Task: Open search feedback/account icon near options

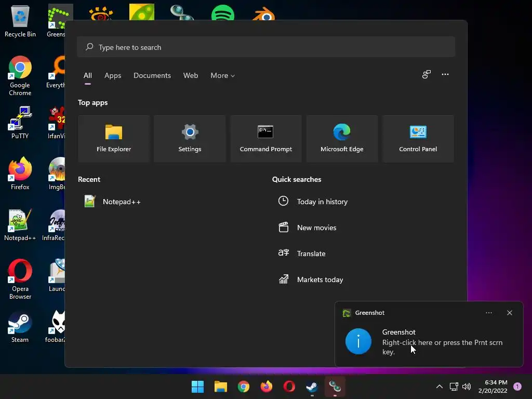Action: coord(426,74)
